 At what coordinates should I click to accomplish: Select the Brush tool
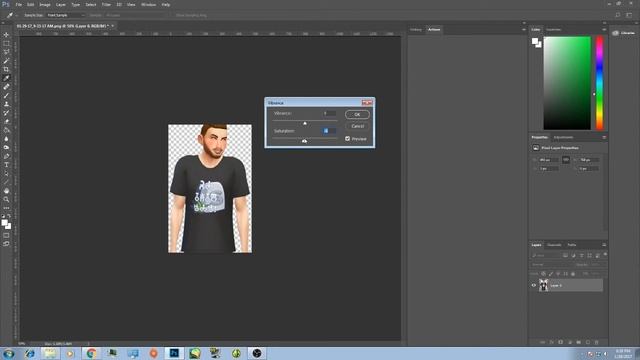pos(6,96)
